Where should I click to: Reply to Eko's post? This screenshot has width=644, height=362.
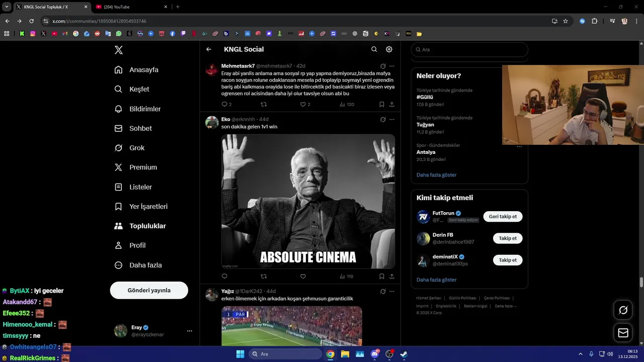[x=224, y=276]
